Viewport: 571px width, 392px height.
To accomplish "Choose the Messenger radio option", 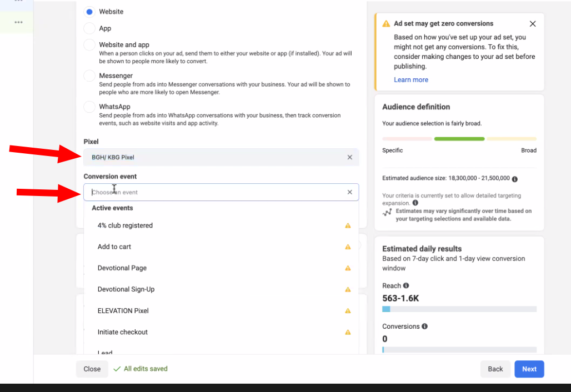I will click(89, 76).
